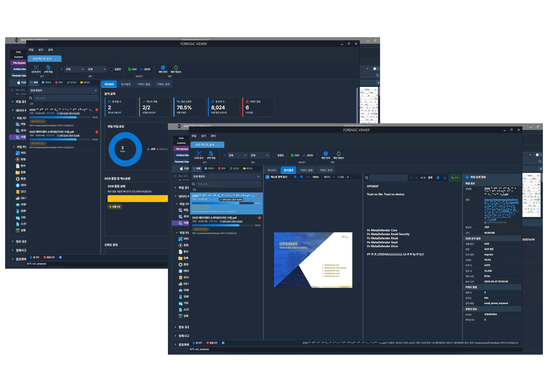Click OCR 분석 icon in back Forensic Viewer
Viewport: 548px width, 392px height.
click(x=36, y=67)
